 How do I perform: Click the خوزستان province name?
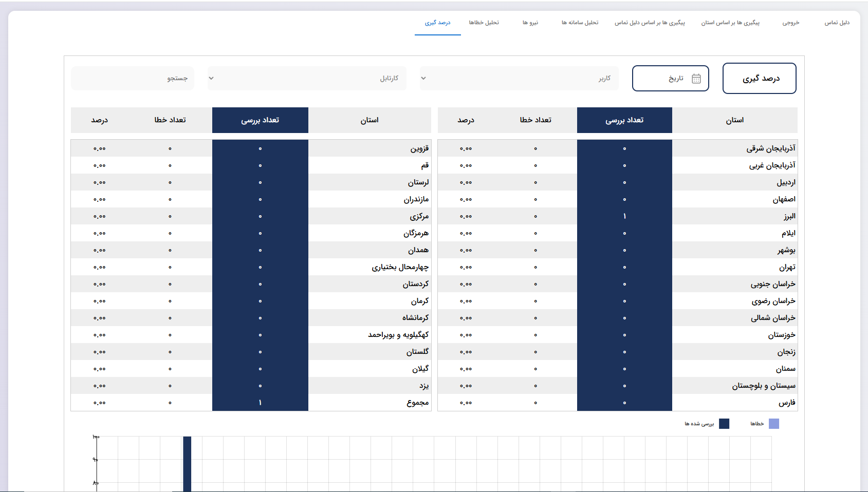pyautogui.click(x=782, y=335)
